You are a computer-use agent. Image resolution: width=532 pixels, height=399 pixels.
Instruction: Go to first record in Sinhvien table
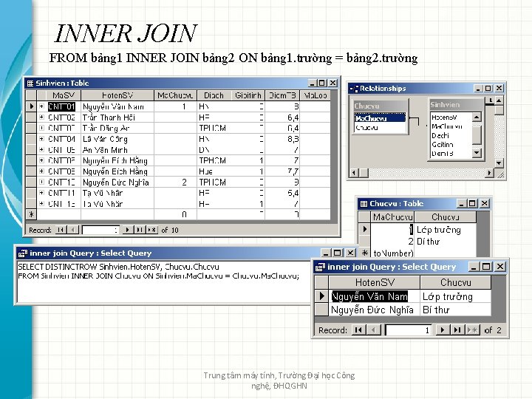coord(61,230)
